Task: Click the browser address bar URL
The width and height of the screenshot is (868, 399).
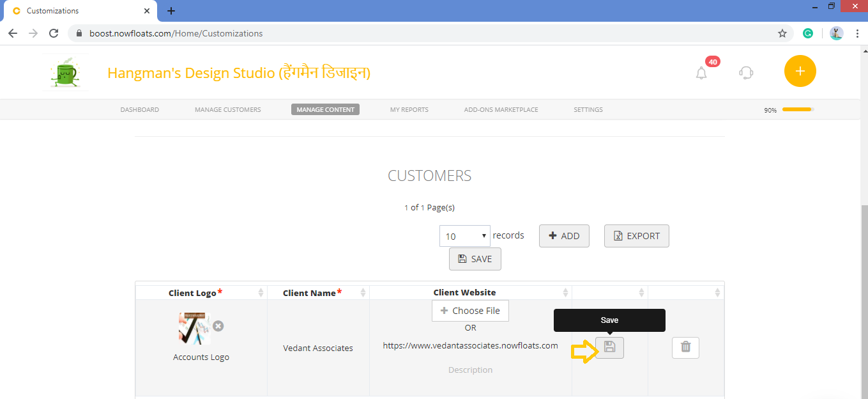Action: [x=176, y=33]
